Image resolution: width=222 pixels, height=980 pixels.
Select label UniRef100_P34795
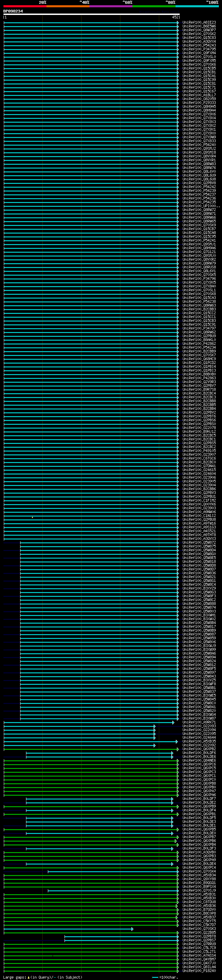click(199, 49)
